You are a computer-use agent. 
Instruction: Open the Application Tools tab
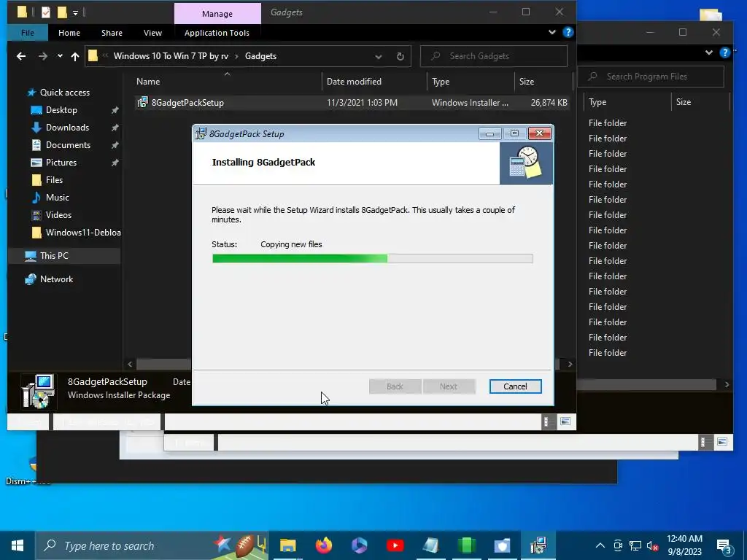pyautogui.click(x=217, y=33)
